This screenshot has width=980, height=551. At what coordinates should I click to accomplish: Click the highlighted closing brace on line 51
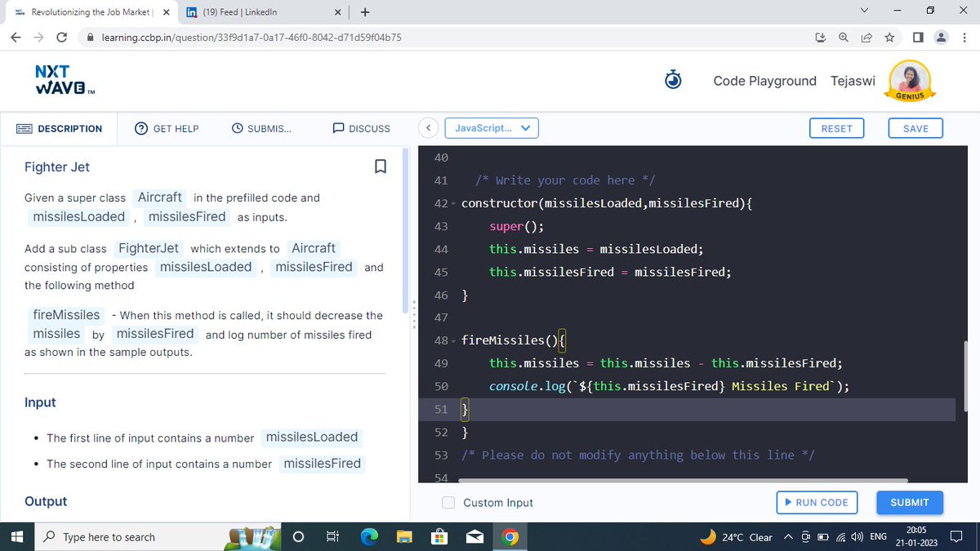(x=465, y=409)
